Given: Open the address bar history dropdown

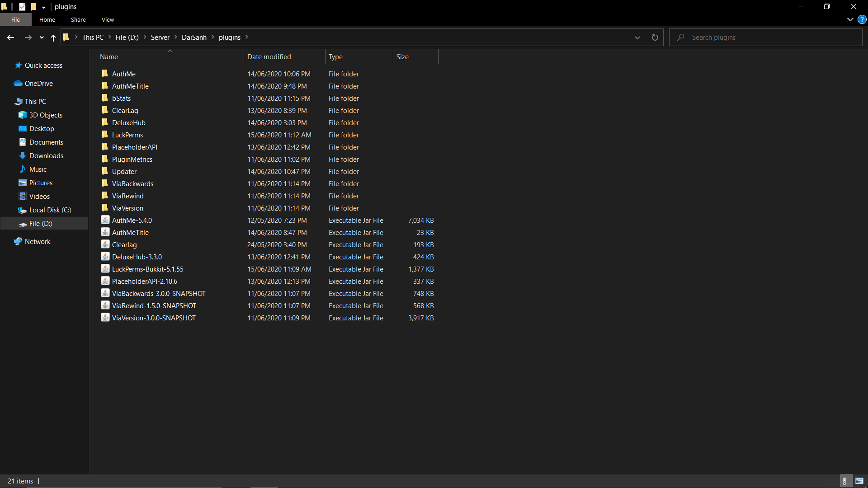Looking at the screenshot, I should tap(637, 38).
